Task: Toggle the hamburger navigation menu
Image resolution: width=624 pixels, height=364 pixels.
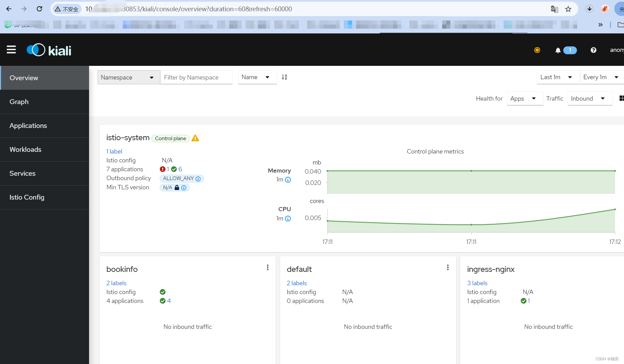Action: [x=11, y=50]
